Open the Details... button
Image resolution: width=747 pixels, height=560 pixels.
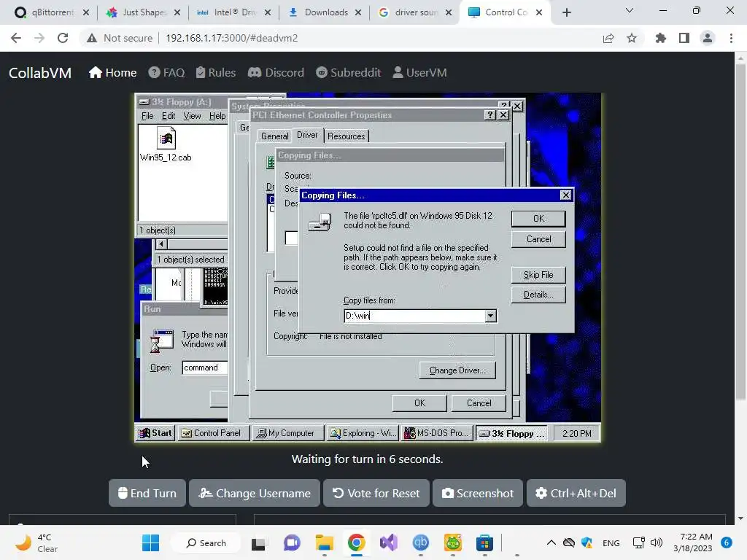tap(538, 295)
